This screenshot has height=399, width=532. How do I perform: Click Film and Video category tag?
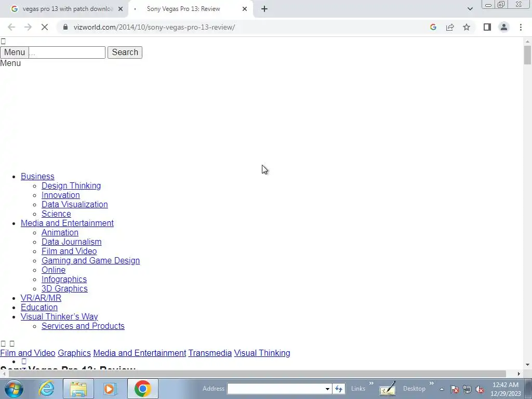[28, 353]
